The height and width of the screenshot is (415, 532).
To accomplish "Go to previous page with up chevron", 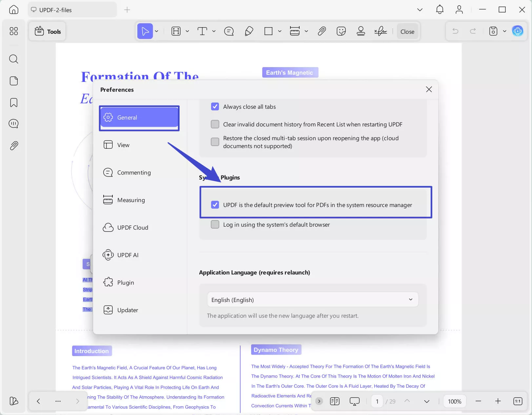I will click(x=407, y=401).
